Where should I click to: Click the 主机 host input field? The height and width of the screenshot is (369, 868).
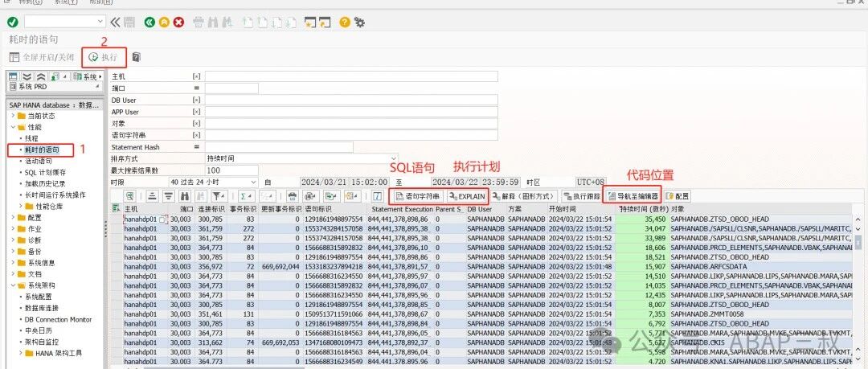351,76
